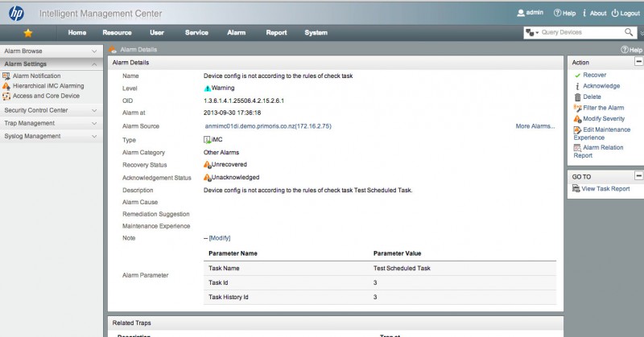644x337 pixels.
Task: Click the search magnifier icon
Action: point(629,32)
